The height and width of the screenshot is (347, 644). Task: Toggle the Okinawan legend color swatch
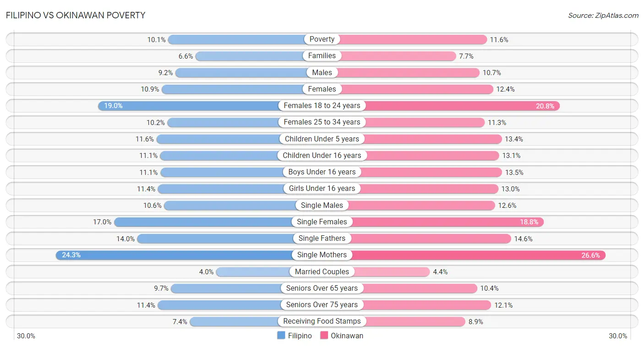[x=324, y=336]
